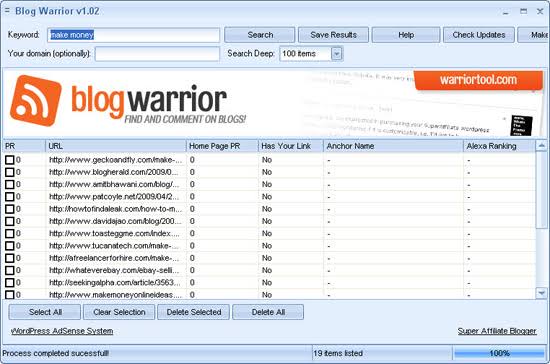This screenshot has width=550, height=364.
Task: Select the http://howtofindaleak.com/how-to-m... URL cell
Action: tap(115, 209)
